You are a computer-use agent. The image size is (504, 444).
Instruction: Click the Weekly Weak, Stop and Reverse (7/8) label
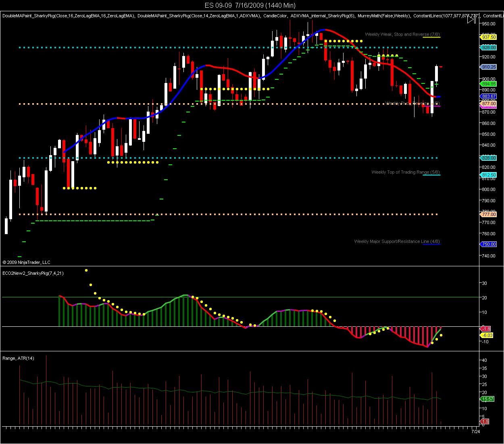[x=402, y=34]
